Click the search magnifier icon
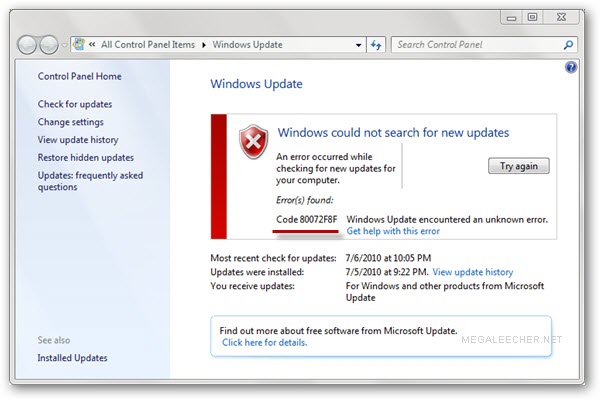The image size is (600, 400). [568, 45]
